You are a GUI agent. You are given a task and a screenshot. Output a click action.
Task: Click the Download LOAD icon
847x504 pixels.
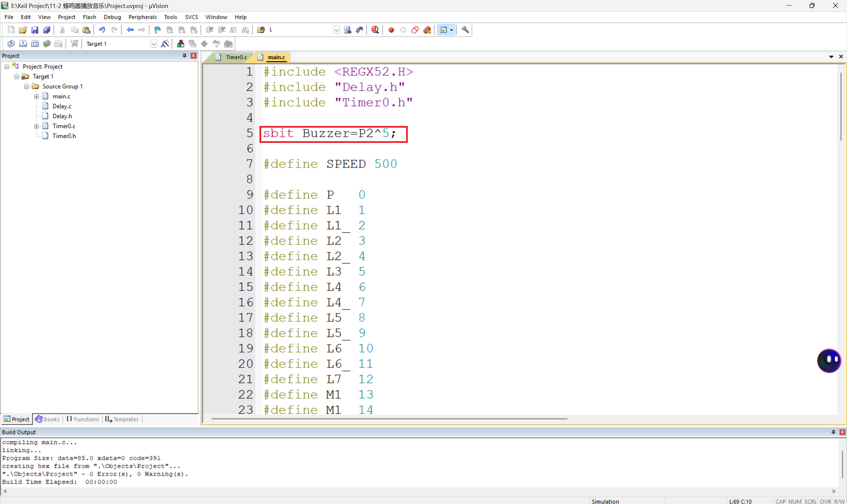point(74,44)
